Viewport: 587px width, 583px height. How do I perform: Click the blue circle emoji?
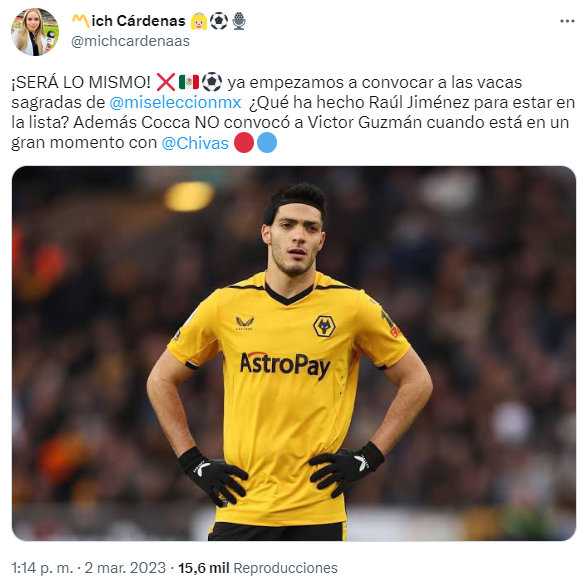pos(267,143)
